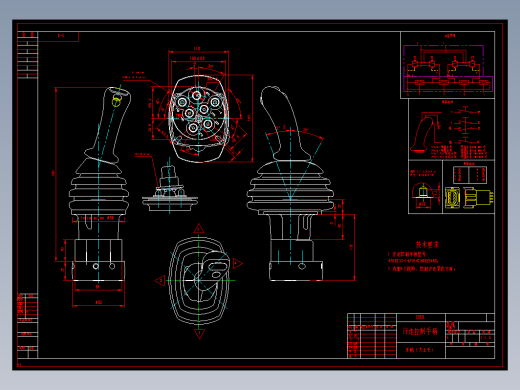
Task: Click the left-pointing red triangle marker
Action: (160, 280)
